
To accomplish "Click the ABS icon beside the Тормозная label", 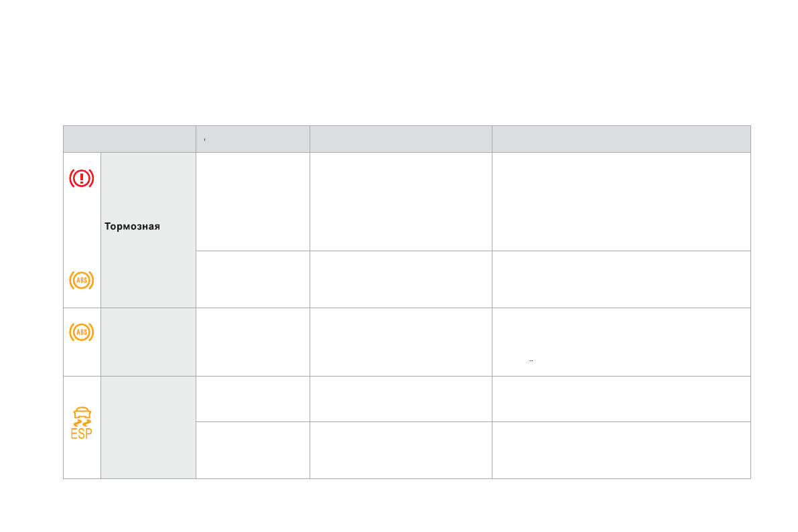I will point(81,280).
